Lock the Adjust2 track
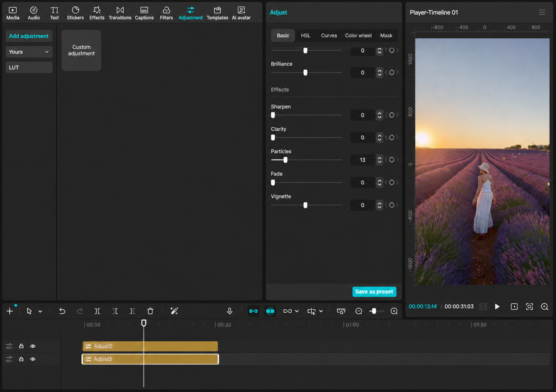 coord(21,346)
